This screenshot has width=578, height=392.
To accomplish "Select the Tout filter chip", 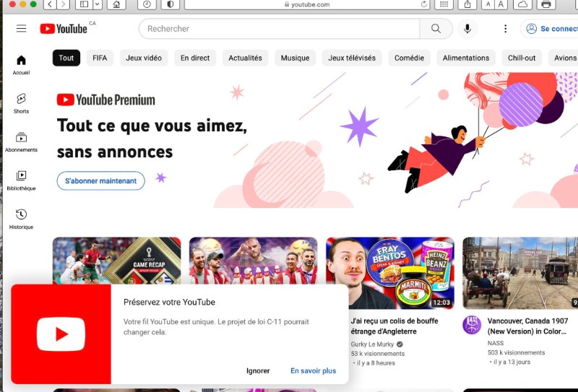I will click(66, 58).
